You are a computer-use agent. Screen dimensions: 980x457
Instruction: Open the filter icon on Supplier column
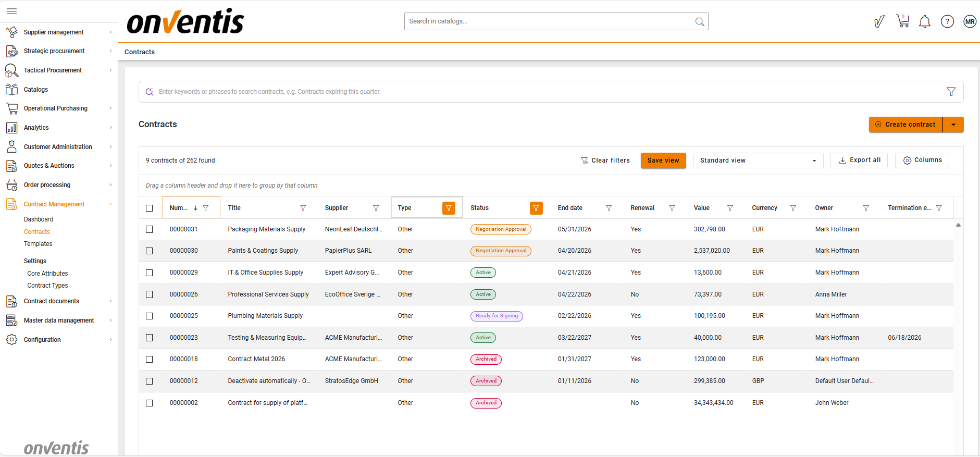click(376, 208)
